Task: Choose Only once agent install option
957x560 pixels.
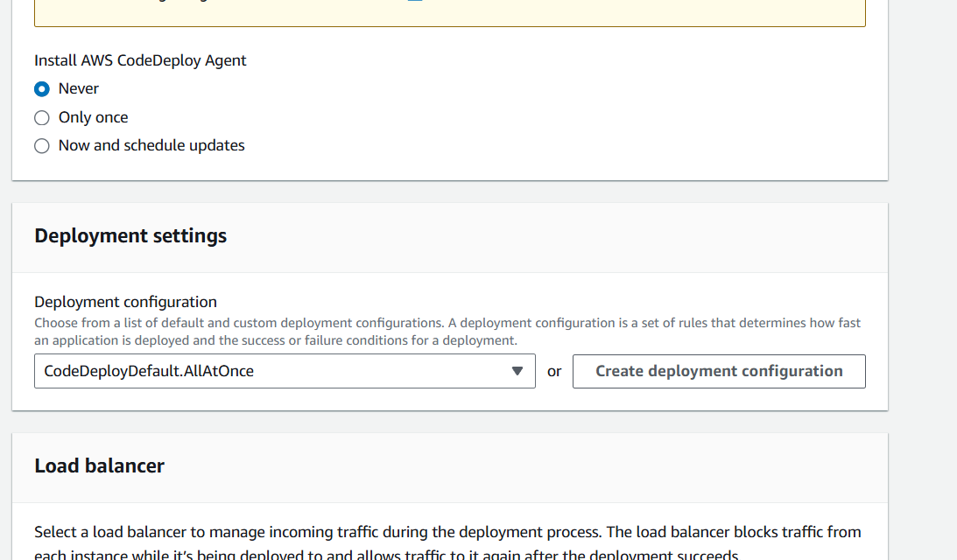Action: [41, 117]
